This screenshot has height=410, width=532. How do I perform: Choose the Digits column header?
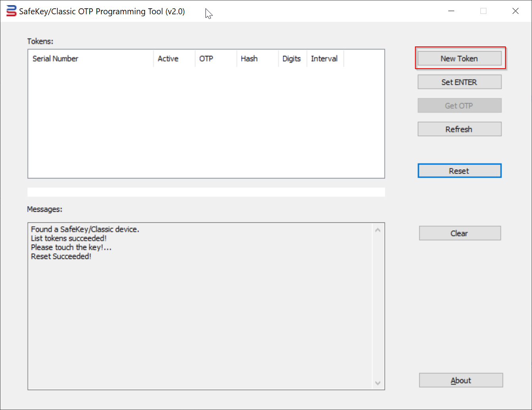pyautogui.click(x=292, y=59)
